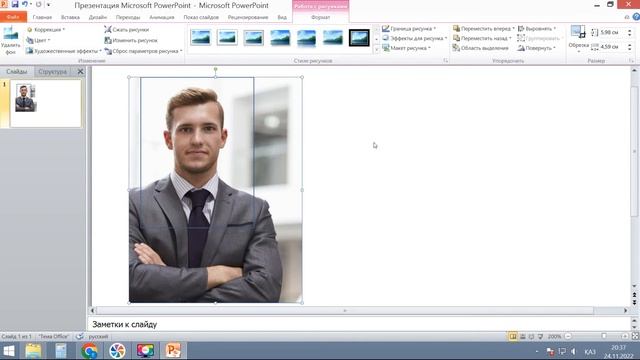Viewport: 640px width, 360px height.
Task: Open Chrome from the taskbar
Action: tap(89, 351)
